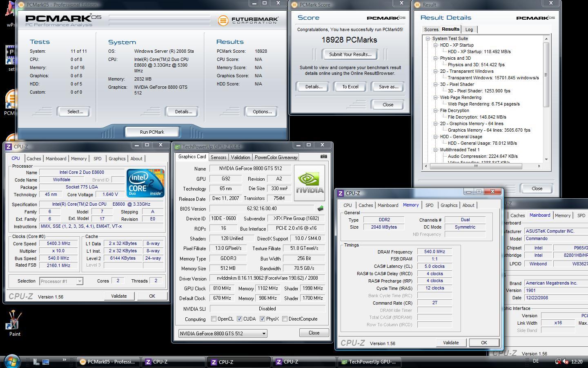Open the Validation tab in GPU-Z

[x=240, y=157]
